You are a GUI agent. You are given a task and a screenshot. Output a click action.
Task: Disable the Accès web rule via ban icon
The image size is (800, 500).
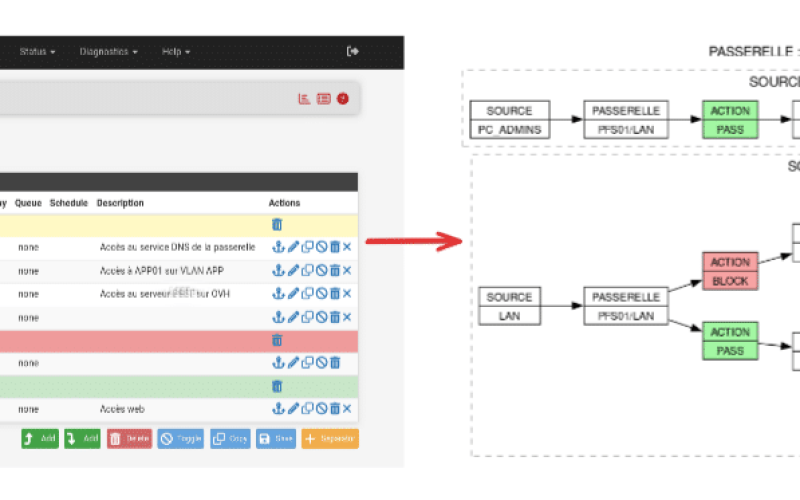321,408
